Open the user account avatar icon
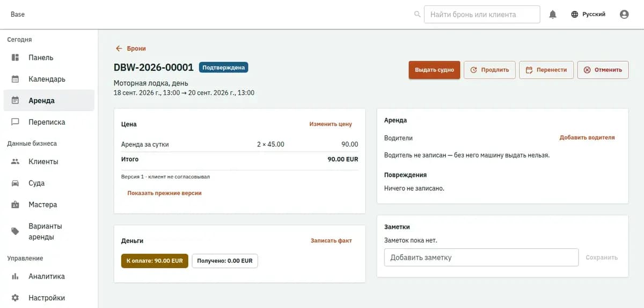This screenshot has width=644, height=308. (x=624, y=15)
